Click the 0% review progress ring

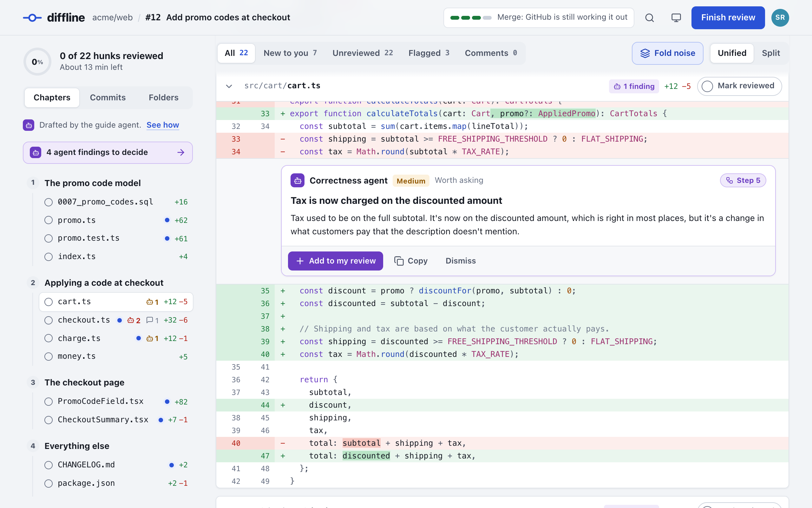[37, 62]
